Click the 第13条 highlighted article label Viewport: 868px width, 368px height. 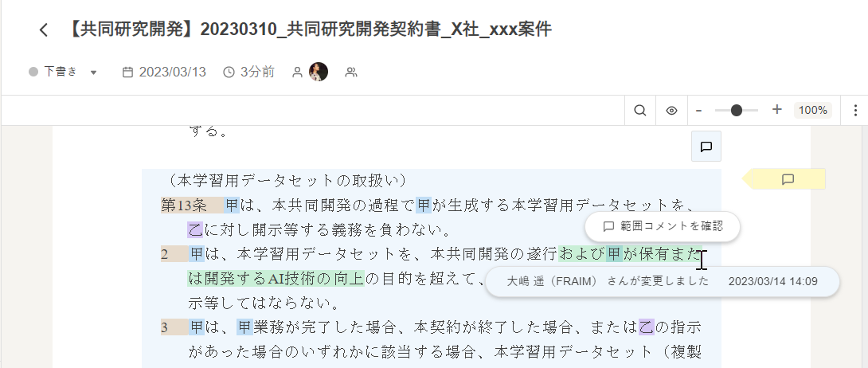pyautogui.click(x=184, y=206)
